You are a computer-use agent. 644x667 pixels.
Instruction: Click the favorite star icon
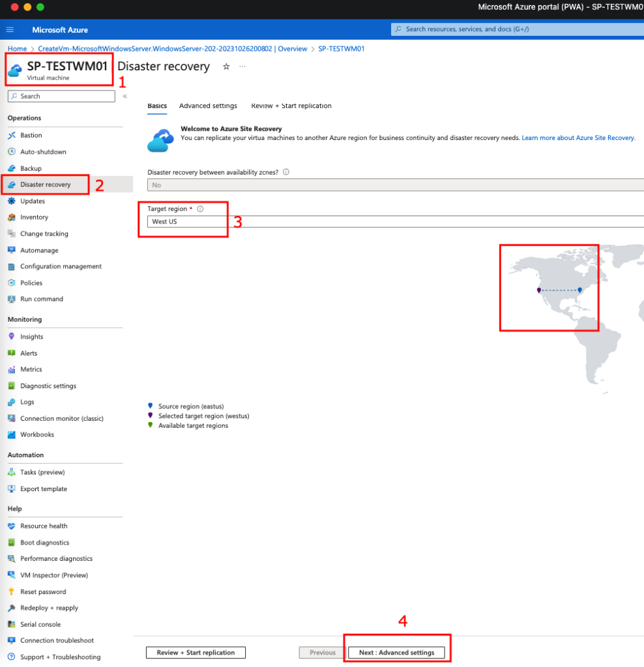pos(226,66)
